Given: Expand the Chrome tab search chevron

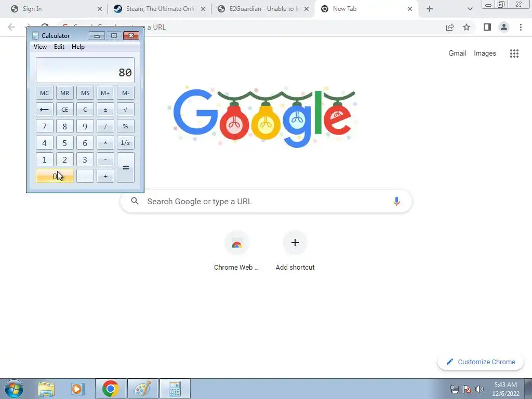Looking at the screenshot, I should [470, 9].
